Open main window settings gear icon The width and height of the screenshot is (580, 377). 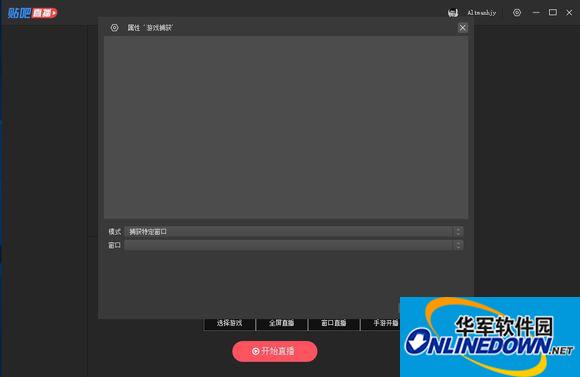coord(517,13)
